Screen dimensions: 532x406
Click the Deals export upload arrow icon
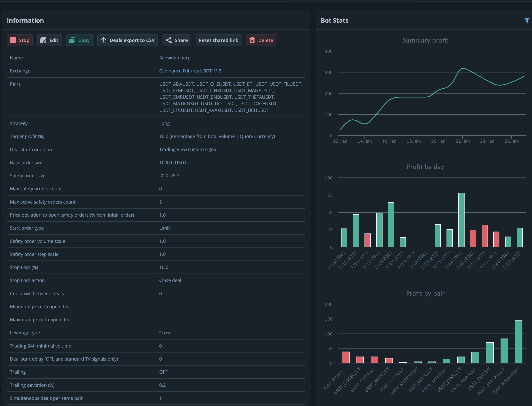point(103,40)
